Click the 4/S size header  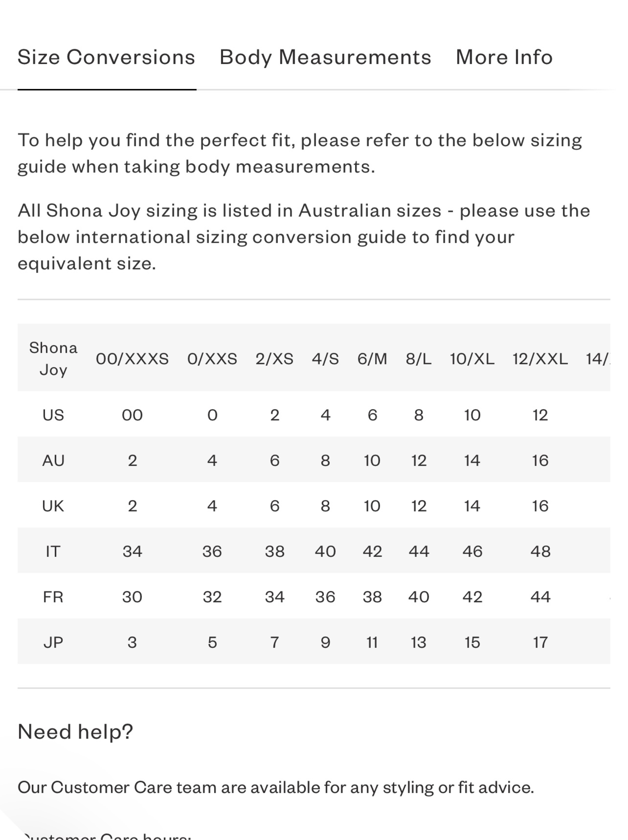[x=325, y=359]
